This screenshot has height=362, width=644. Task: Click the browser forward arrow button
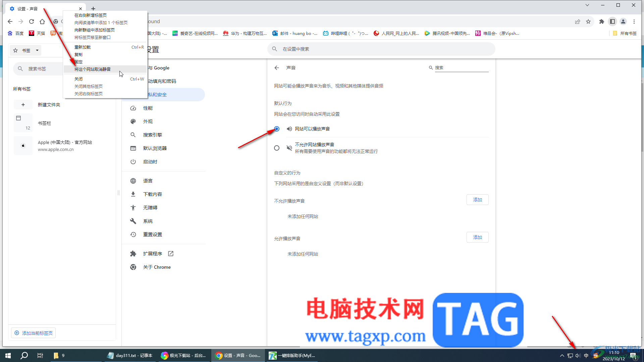point(21,21)
